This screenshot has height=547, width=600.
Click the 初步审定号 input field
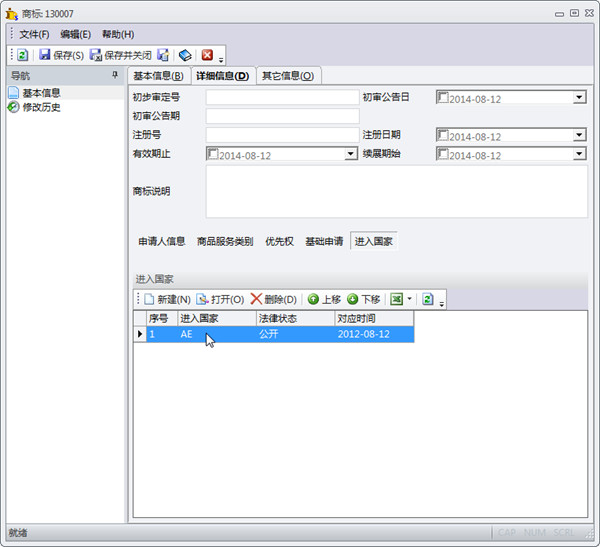pyautogui.click(x=282, y=97)
